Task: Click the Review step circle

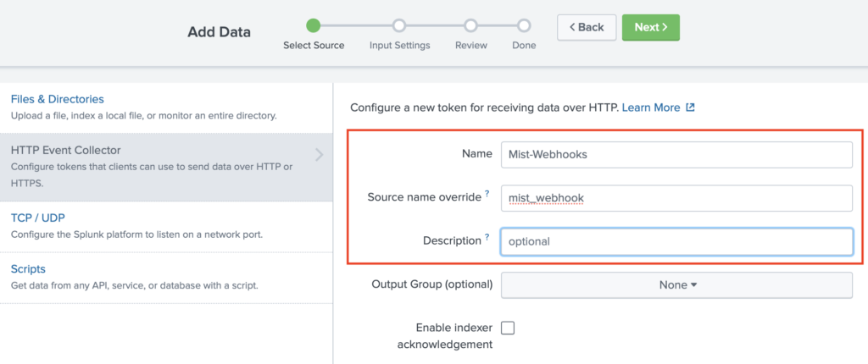Action: pyautogui.click(x=470, y=25)
